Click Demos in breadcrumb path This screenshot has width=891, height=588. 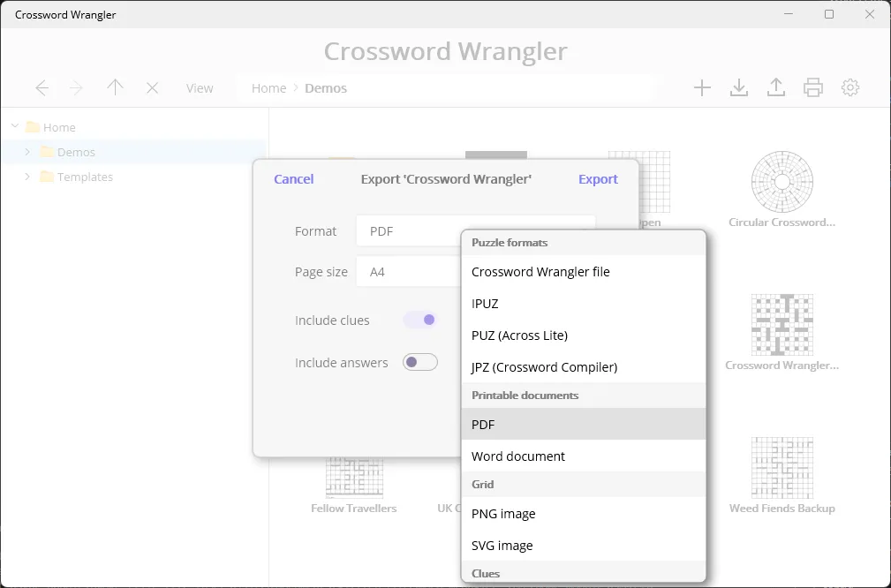click(x=326, y=88)
